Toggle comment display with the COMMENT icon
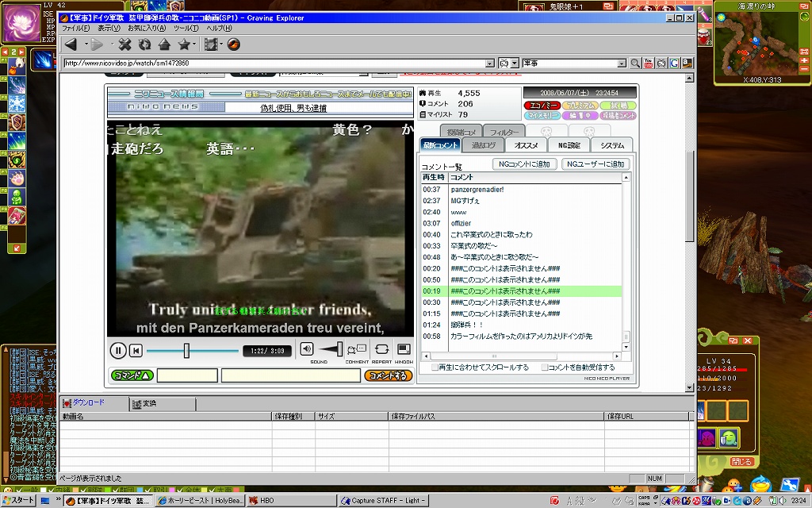The height and width of the screenshot is (508, 812). [x=357, y=349]
